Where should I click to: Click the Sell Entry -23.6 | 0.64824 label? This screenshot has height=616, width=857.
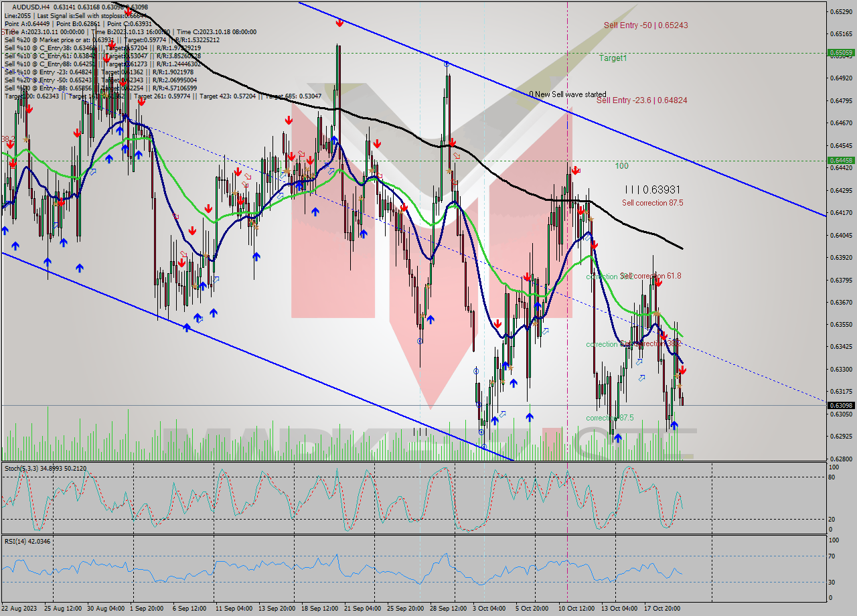(641, 100)
